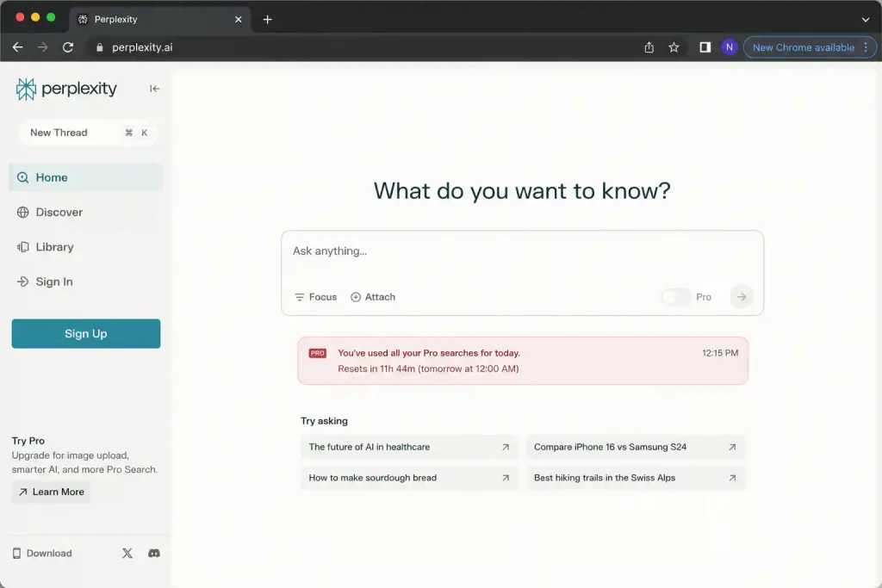Viewport: 882px width, 588px height.
Task: Click the Discover globe icon
Action: 22,213
